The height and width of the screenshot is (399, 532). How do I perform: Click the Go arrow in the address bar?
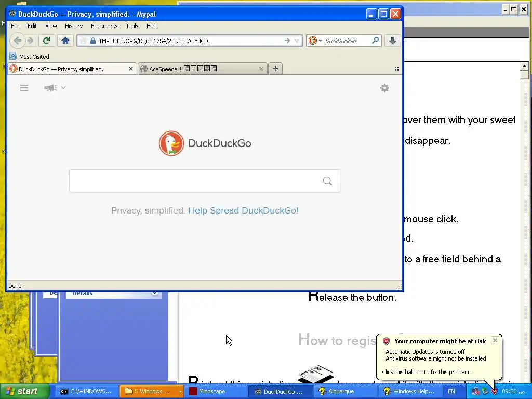pos(287,41)
